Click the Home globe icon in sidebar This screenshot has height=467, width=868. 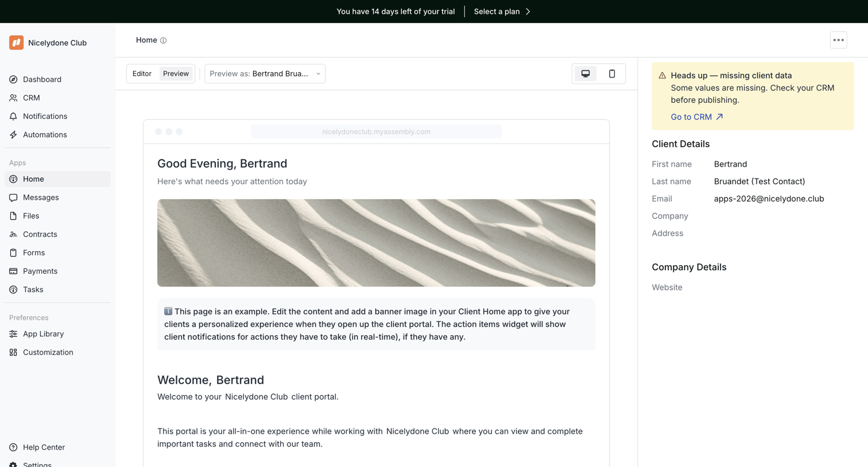pos(13,179)
